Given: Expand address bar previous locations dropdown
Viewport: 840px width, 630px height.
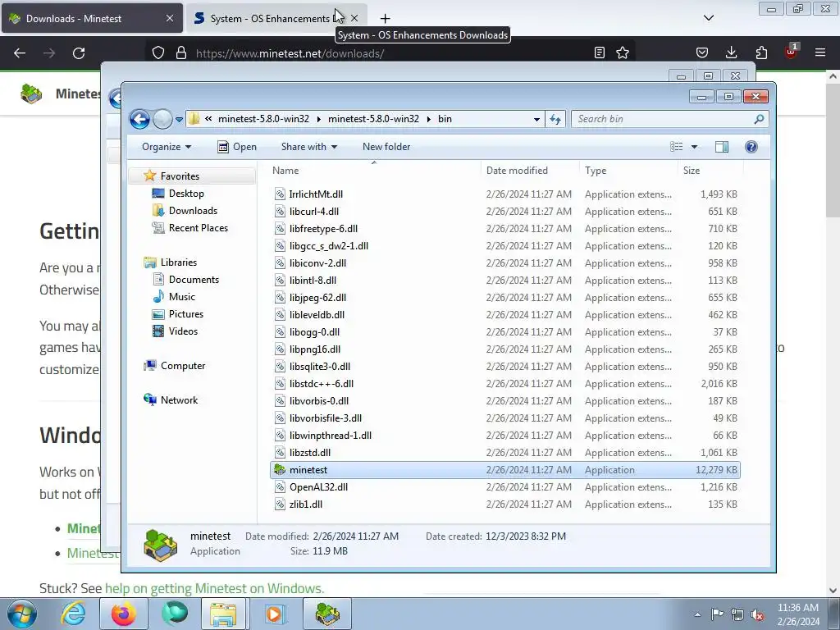Looking at the screenshot, I should [536, 120].
